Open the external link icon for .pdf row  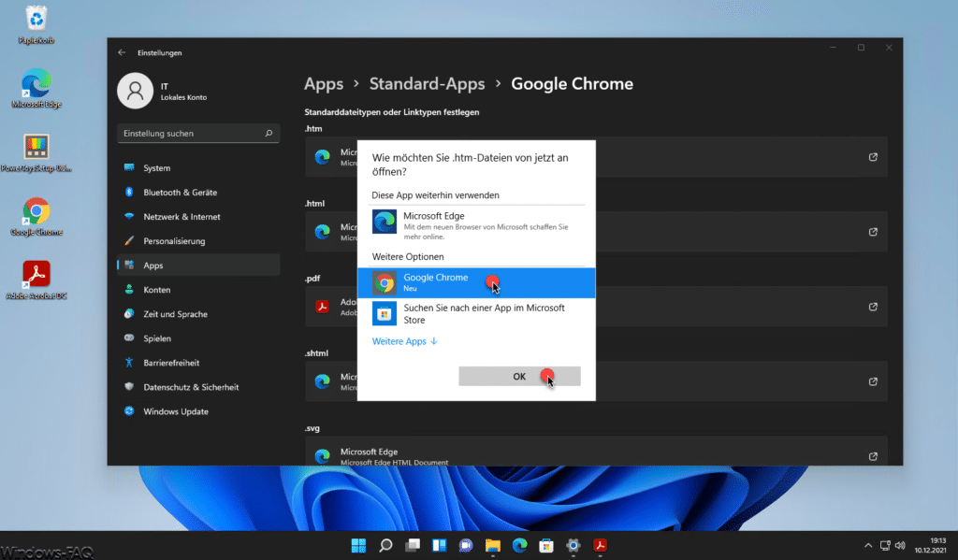click(873, 307)
